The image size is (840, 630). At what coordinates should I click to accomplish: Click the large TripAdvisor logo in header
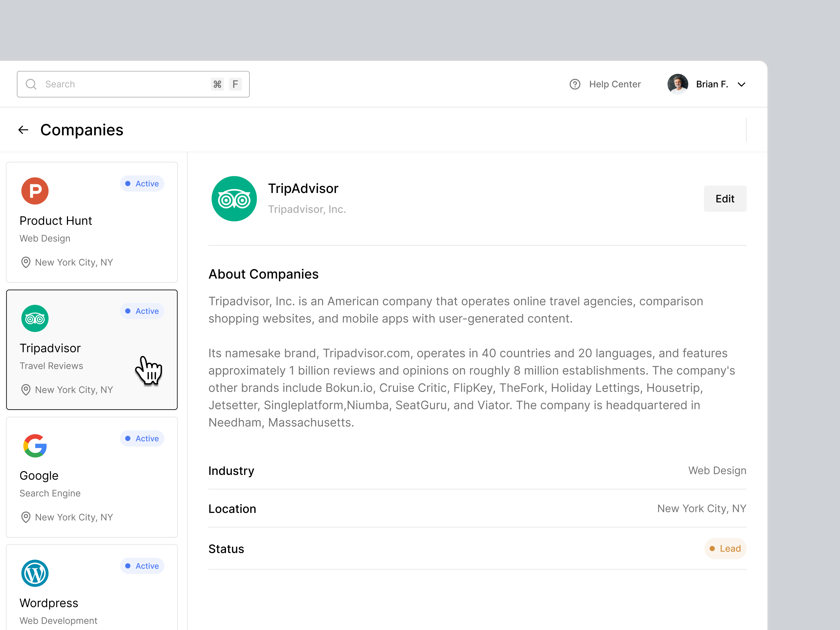coord(234,199)
